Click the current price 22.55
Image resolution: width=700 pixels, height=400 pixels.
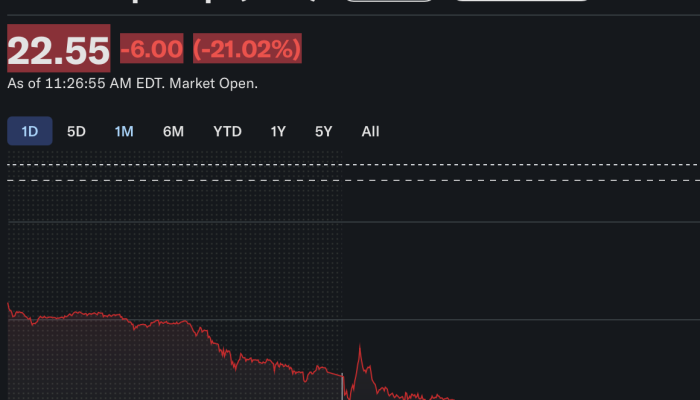point(59,49)
